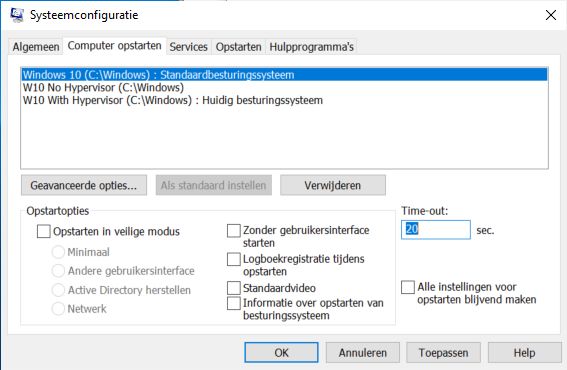
Task: Enable Opstarten in veilige modus
Action: [44, 231]
